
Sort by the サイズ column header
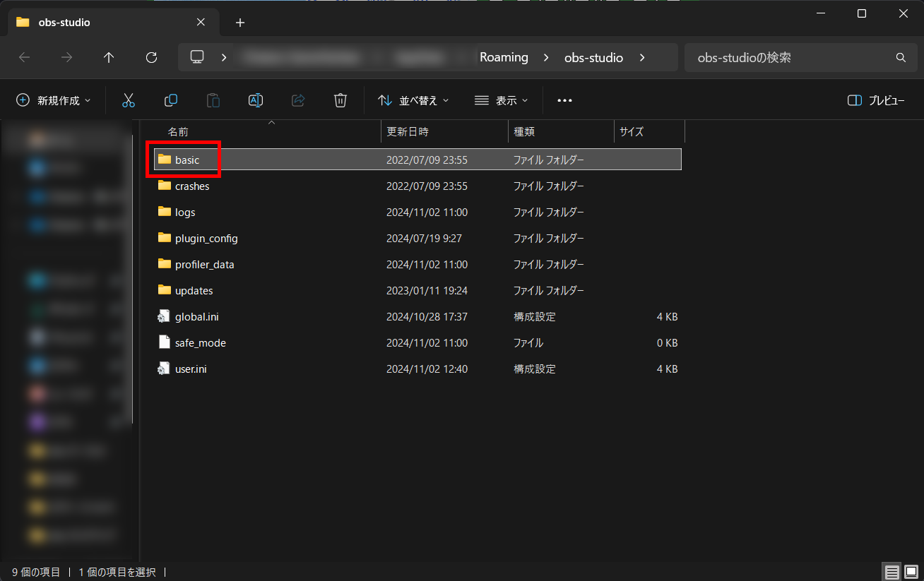(x=649, y=131)
